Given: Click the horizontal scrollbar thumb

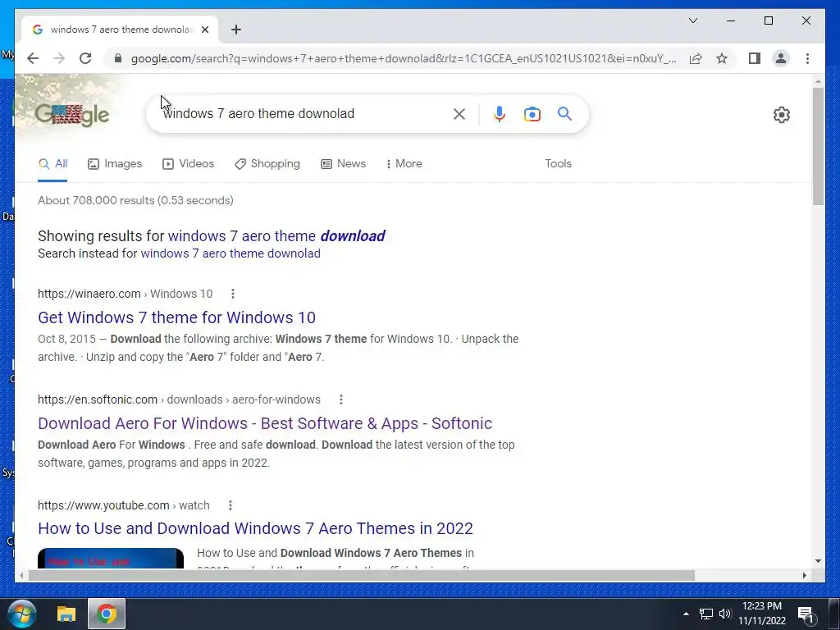Looking at the screenshot, I should point(362,575).
